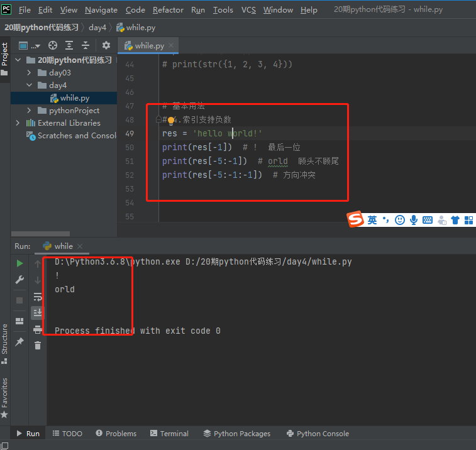Open the Code menu
This screenshot has width=476, height=450.
click(135, 10)
